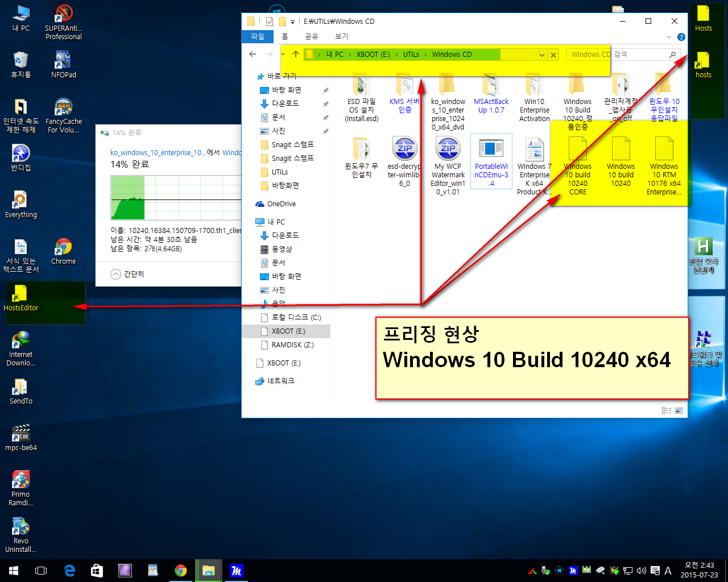Click the copy progress speed graph

pyautogui.click(x=176, y=198)
